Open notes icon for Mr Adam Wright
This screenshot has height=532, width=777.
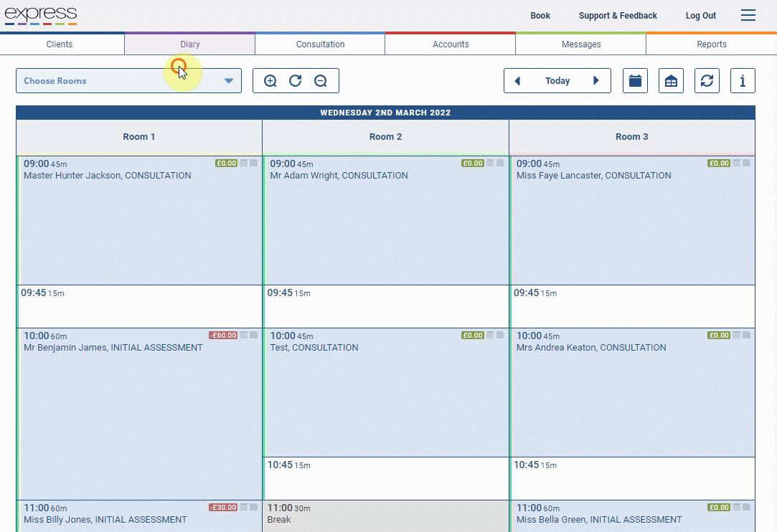[x=490, y=163]
